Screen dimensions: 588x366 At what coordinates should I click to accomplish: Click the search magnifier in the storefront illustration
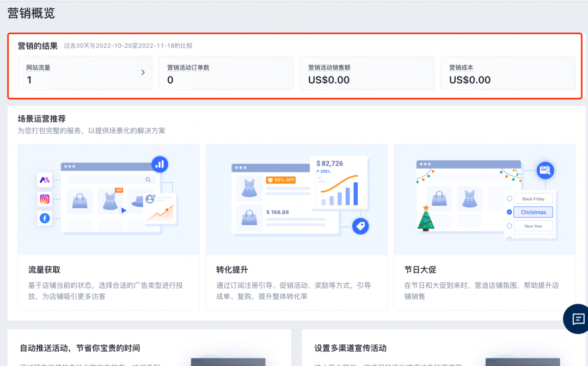[147, 178]
